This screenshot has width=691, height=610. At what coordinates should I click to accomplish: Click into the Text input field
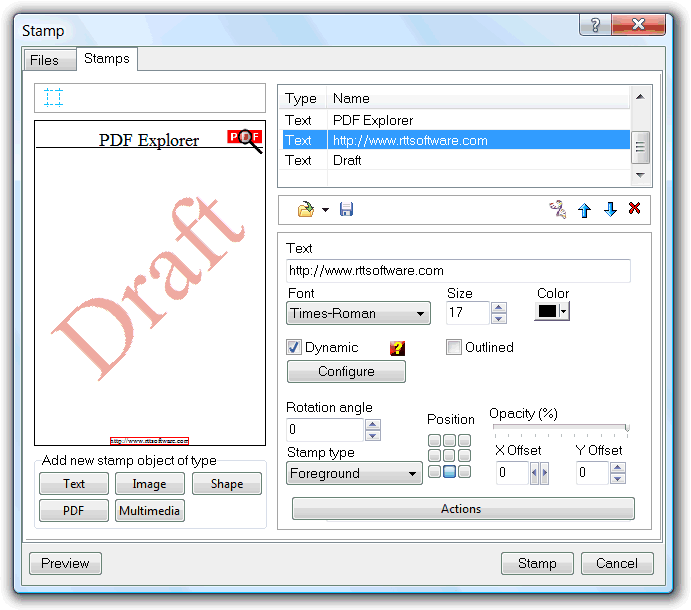pos(458,271)
